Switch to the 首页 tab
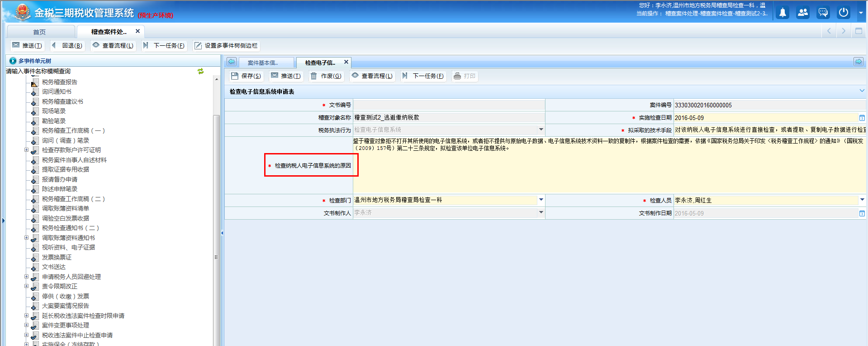 pos(40,32)
